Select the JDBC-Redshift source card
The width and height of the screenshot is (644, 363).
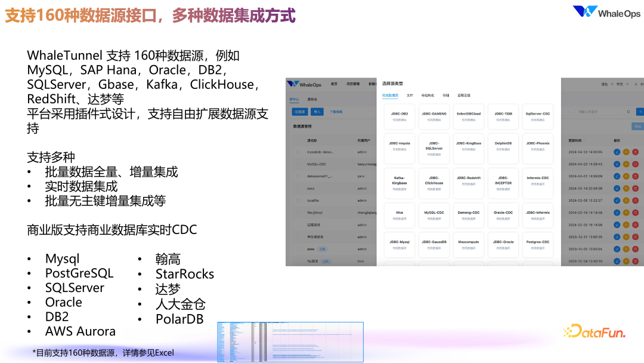click(469, 183)
